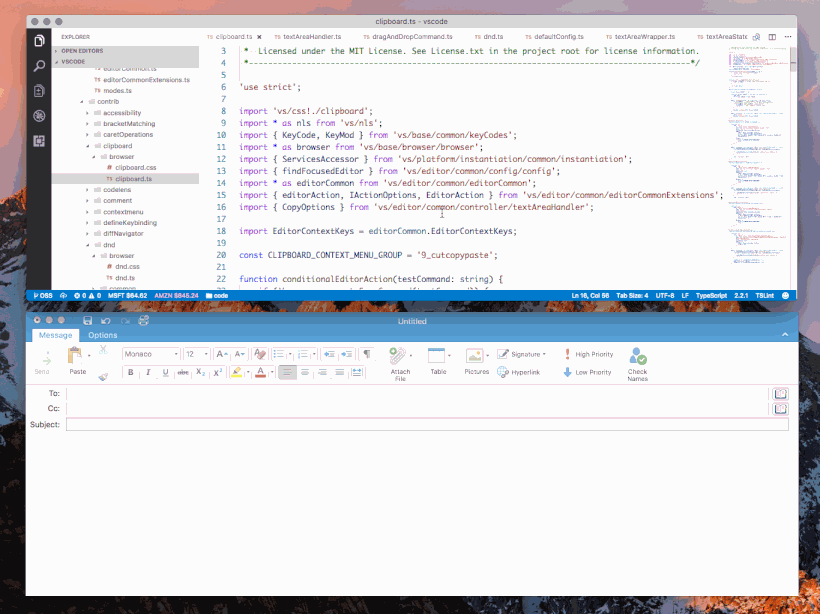Toggle strikethrough formatting
Image resolution: width=820 pixels, height=614 pixels.
coord(183,372)
